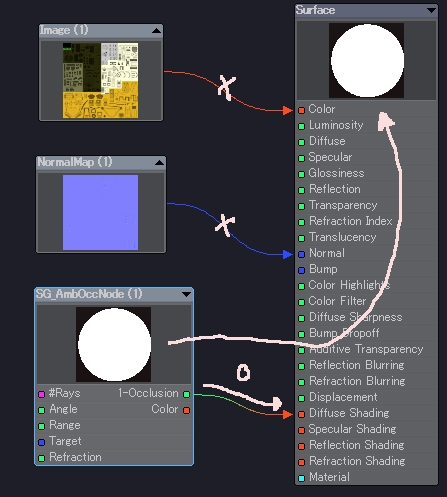The image size is (447, 497).
Task: Select the Surface node title bar
Action: pyautogui.click(x=366, y=11)
